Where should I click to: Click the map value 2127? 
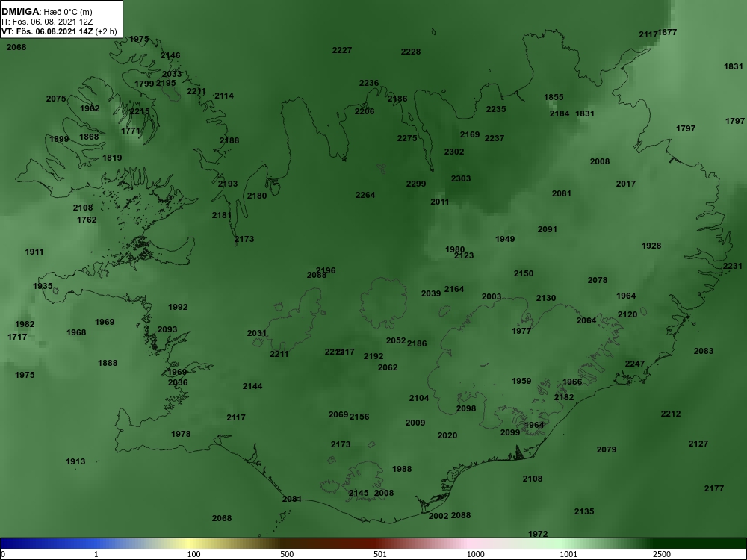698,444
